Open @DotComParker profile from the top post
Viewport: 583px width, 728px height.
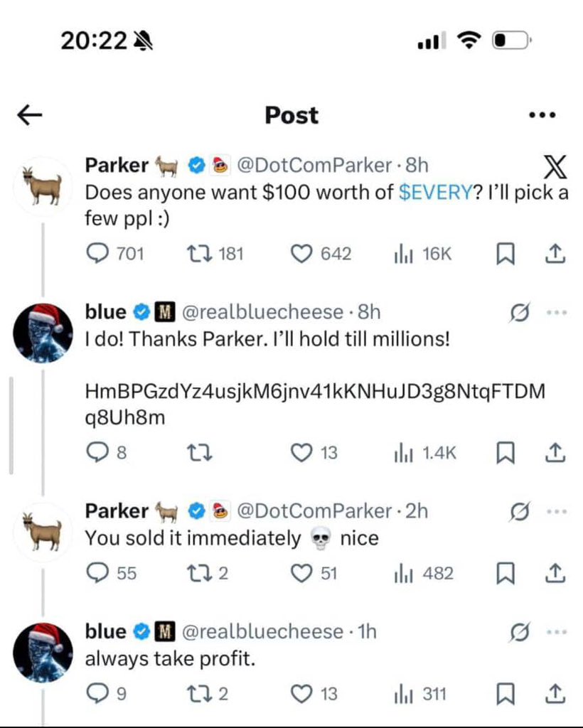pyautogui.click(x=313, y=166)
